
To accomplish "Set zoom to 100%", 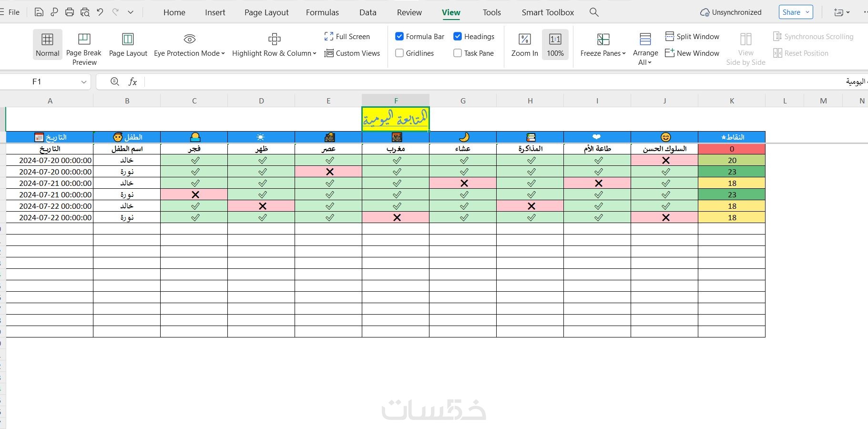I will pyautogui.click(x=555, y=45).
